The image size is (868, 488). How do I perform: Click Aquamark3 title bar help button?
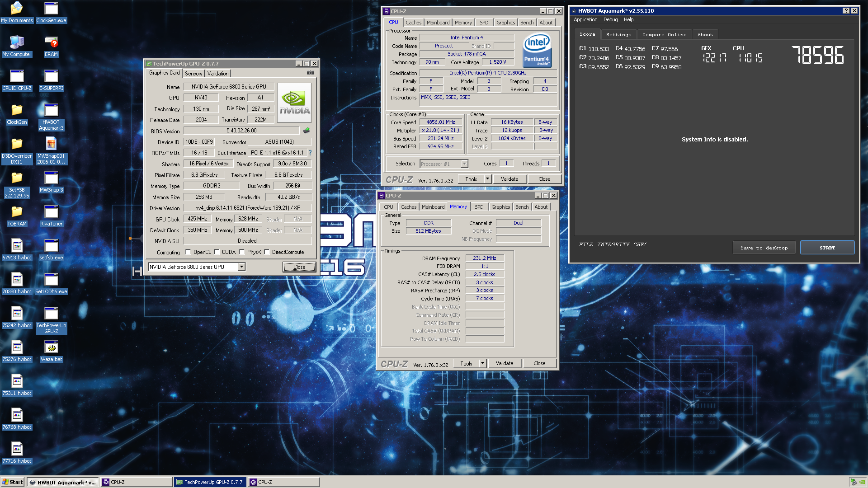(846, 11)
